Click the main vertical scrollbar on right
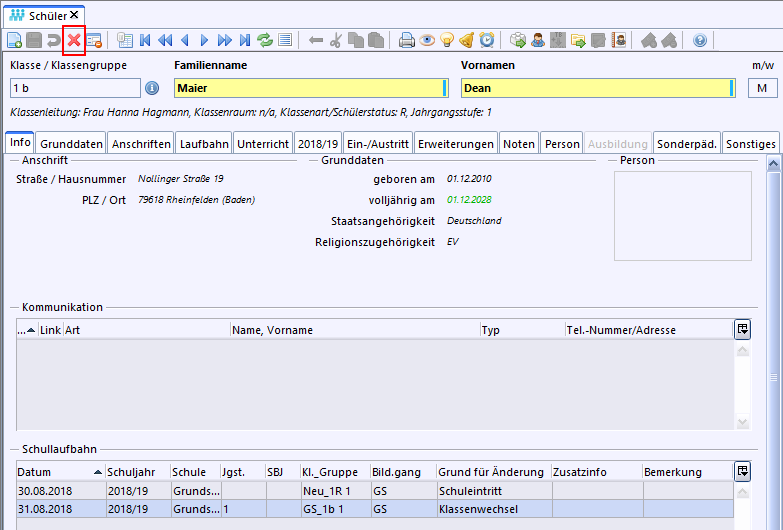The width and height of the screenshot is (783, 530). coord(774,376)
